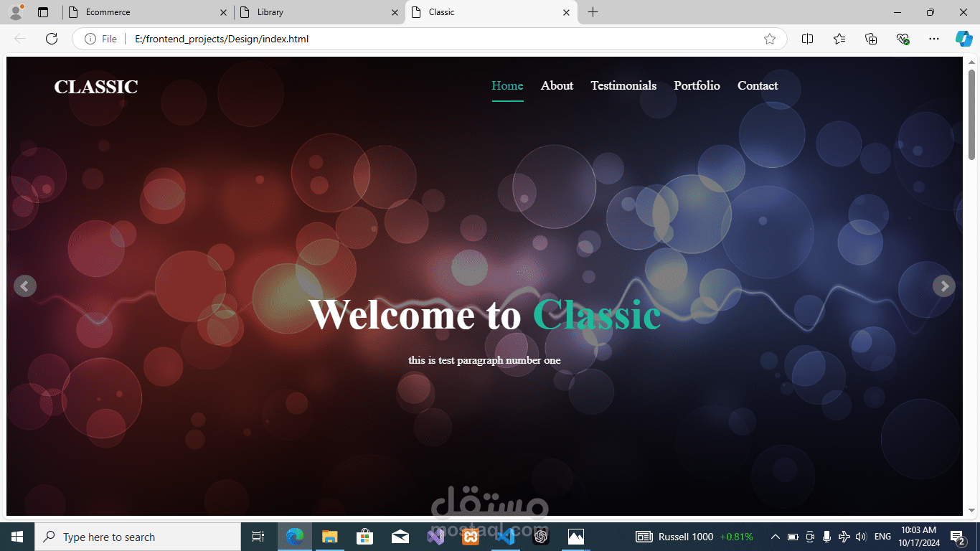Close the Classic tab
This screenshot has width=980, height=551.
(566, 12)
